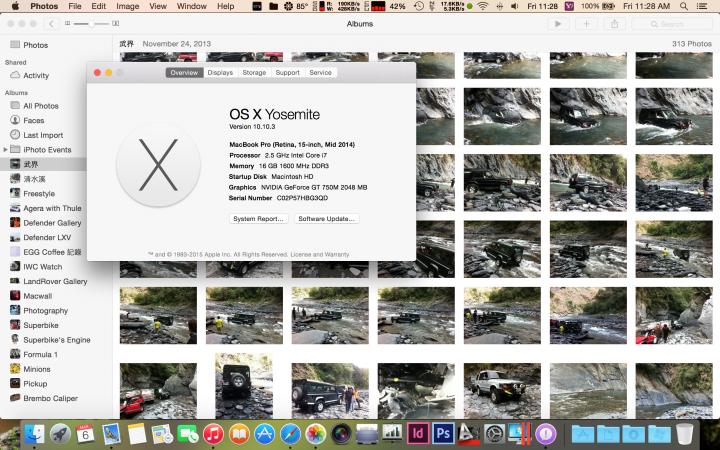
Task: Launch Adobe Photoshop from dock
Action: click(443, 433)
